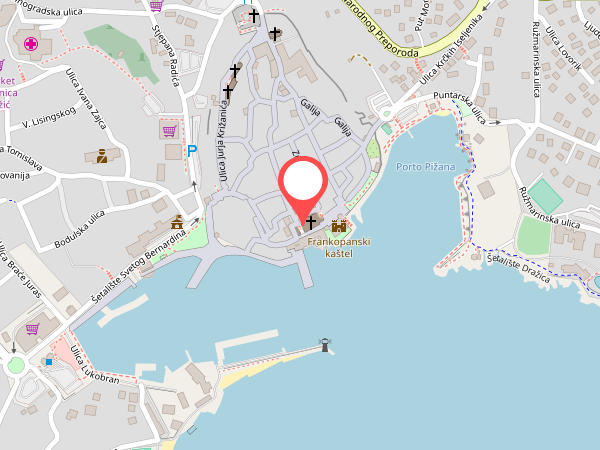Click the blue parking P icon
Viewport: 600px width, 450px height.
tap(192, 151)
